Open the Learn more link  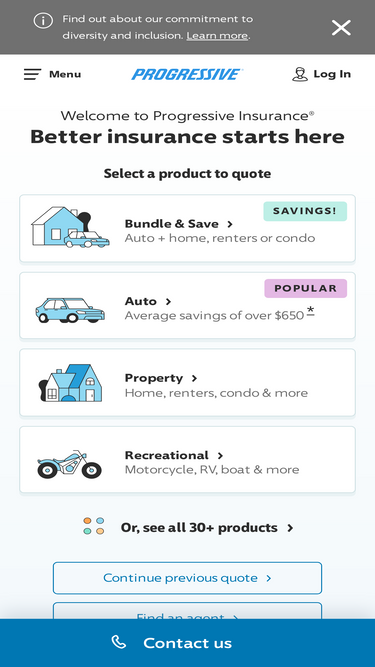pos(217,36)
